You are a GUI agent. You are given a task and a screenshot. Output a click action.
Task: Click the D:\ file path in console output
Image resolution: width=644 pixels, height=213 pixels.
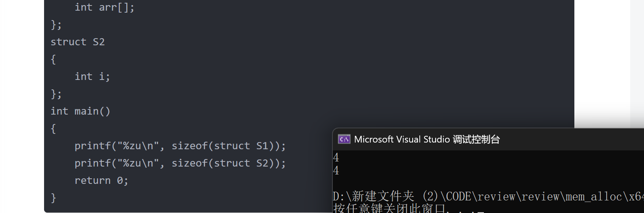[x=488, y=196]
